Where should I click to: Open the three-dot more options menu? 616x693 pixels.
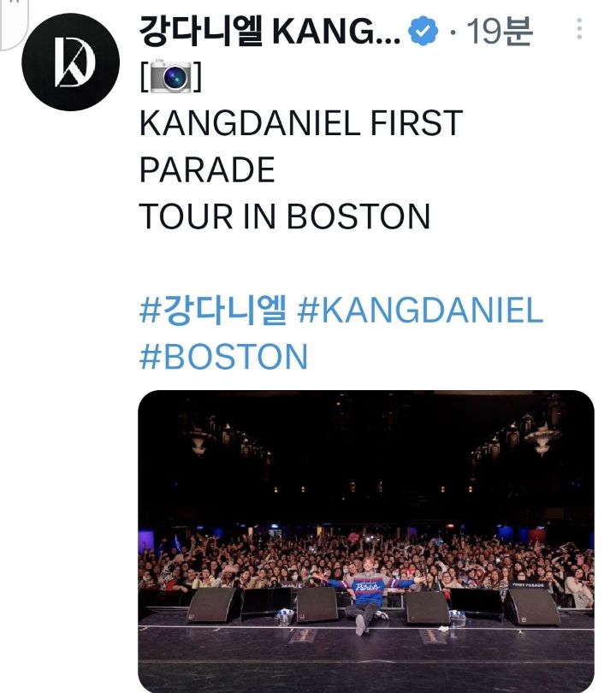(x=579, y=31)
